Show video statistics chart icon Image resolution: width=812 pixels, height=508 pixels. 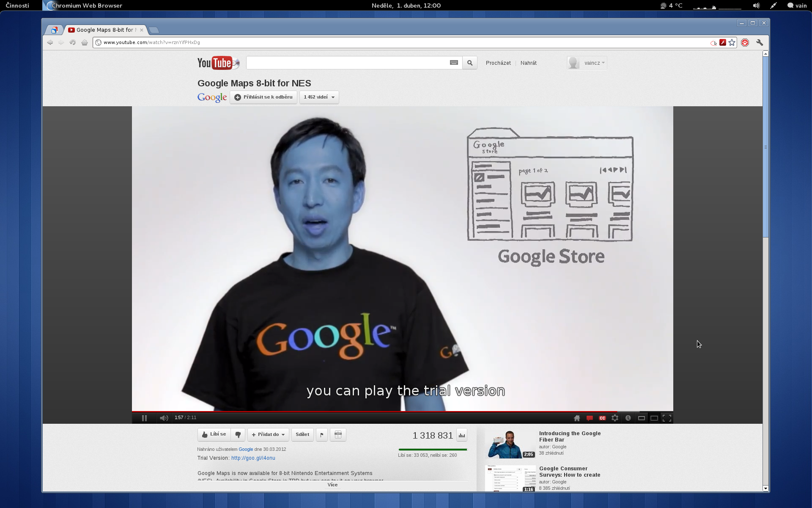pos(462,435)
